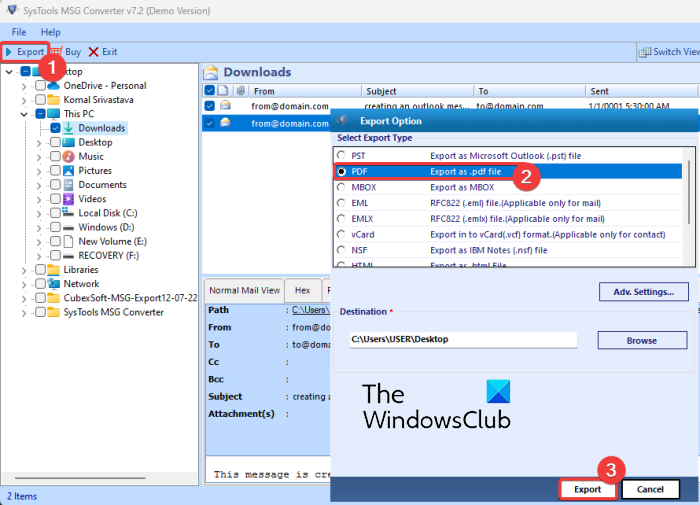
Task: Click the SysTools MSG Converter folder icon
Action: (x=54, y=312)
